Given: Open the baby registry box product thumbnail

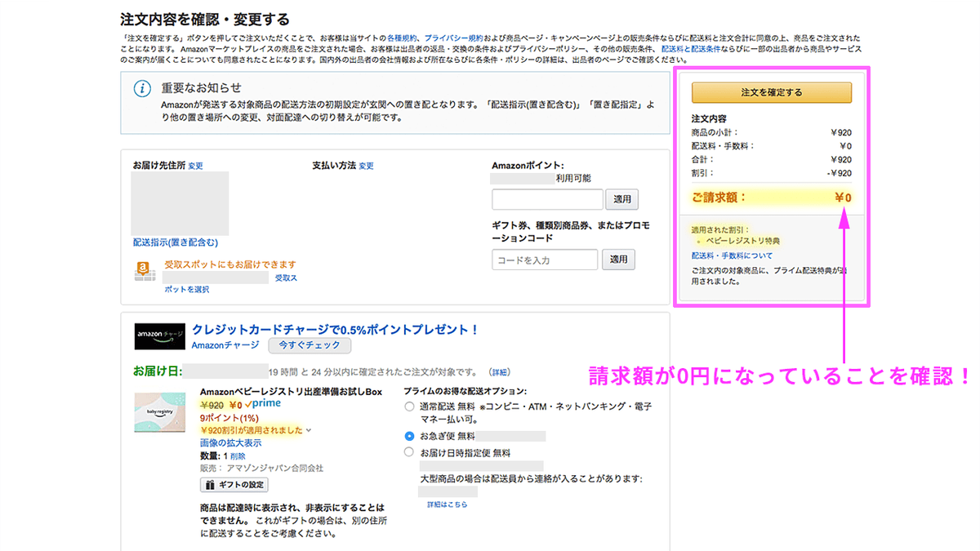Looking at the screenshot, I should pyautogui.click(x=162, y=413).
